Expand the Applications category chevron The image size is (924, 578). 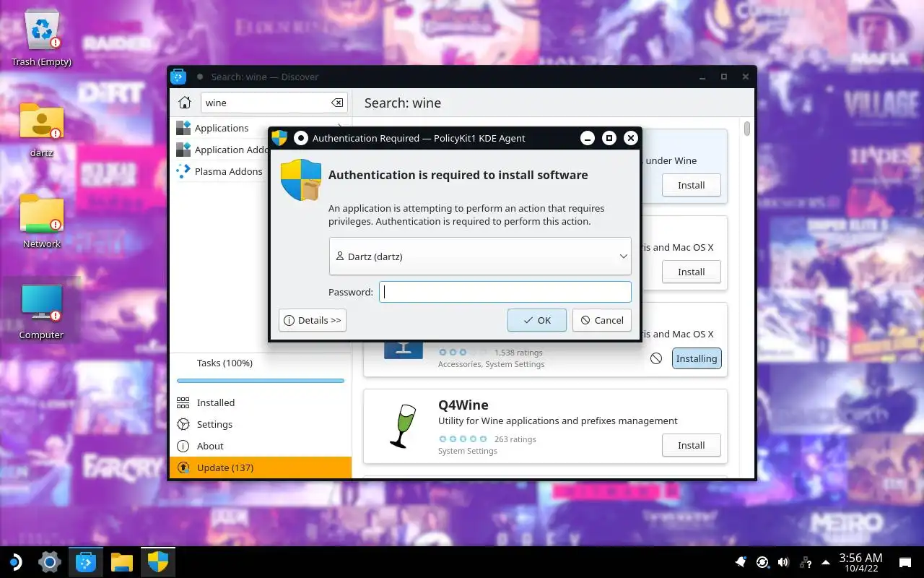341,128
